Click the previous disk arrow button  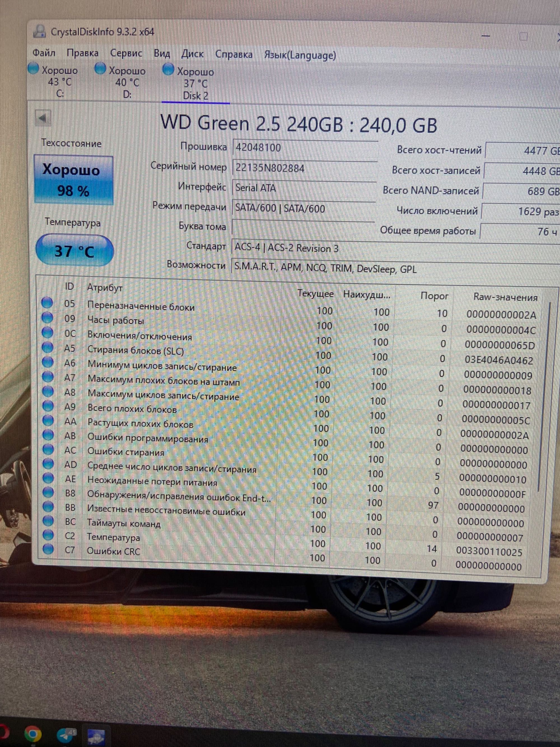(43, 118)
